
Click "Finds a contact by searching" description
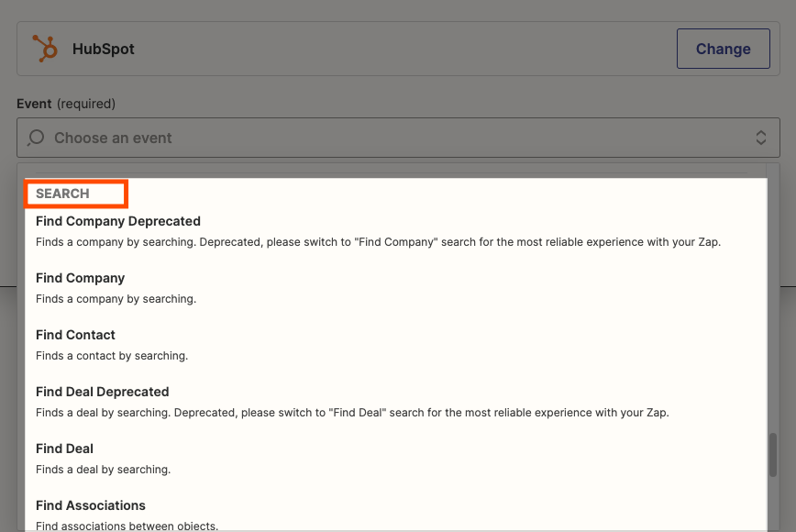112,356
